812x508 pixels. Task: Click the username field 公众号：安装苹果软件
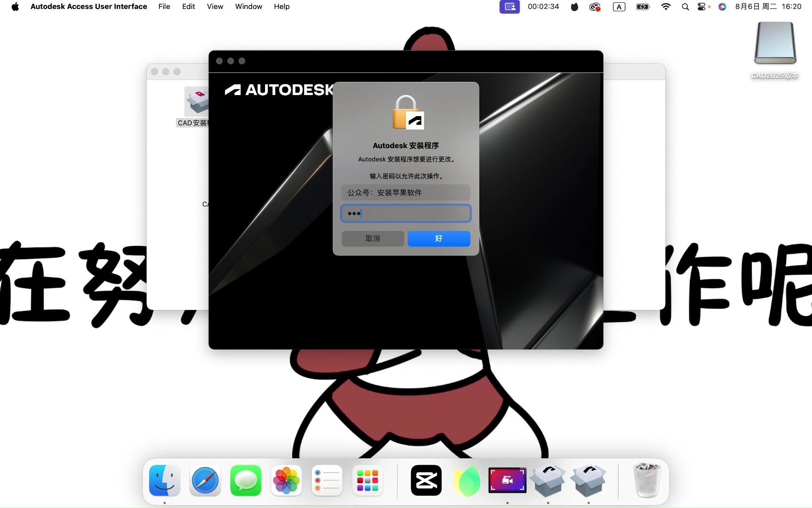(406, 192)
